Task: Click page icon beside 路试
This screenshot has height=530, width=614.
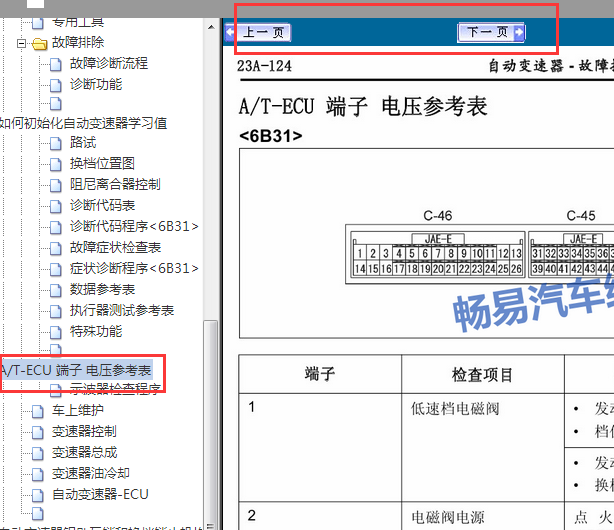Action: coord(56,143)
